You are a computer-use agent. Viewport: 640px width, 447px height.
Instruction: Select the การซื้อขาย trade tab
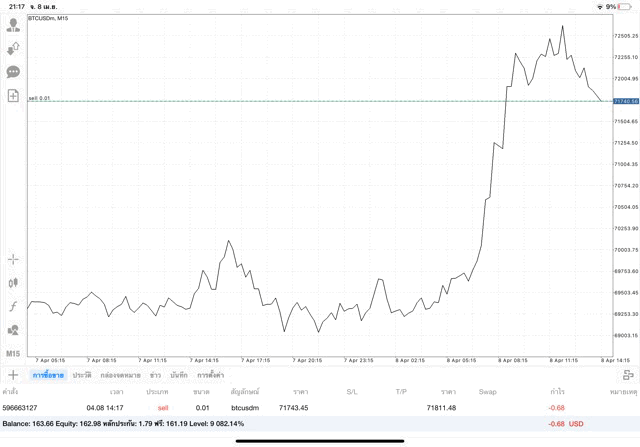(48, 375)
